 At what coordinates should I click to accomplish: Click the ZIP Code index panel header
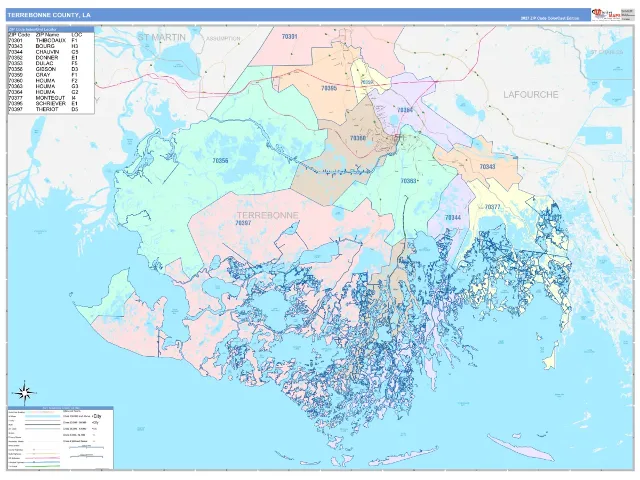pos(51,29)
